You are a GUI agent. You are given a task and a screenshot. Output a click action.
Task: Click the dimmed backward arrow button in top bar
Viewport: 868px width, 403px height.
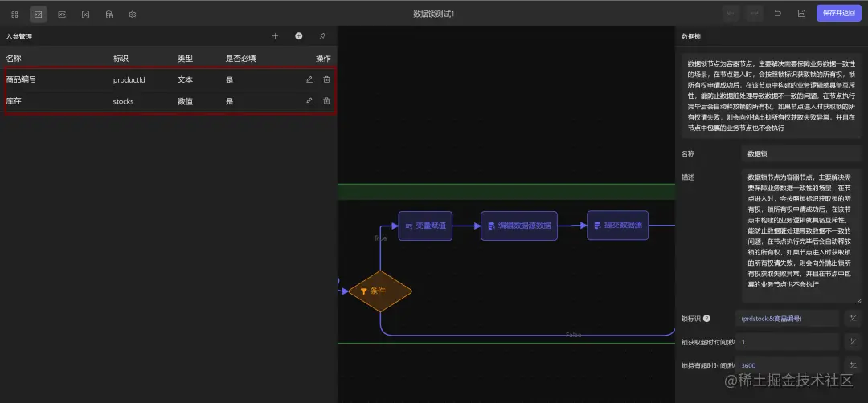731,14
